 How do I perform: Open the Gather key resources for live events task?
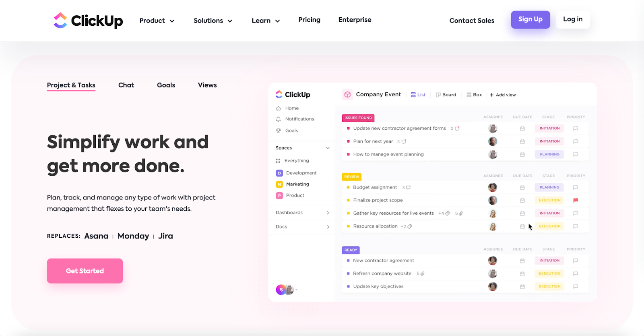(393, 214)
